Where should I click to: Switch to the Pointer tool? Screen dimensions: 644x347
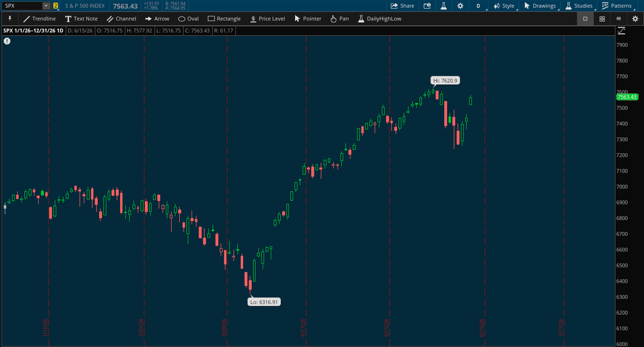[308, 18]
